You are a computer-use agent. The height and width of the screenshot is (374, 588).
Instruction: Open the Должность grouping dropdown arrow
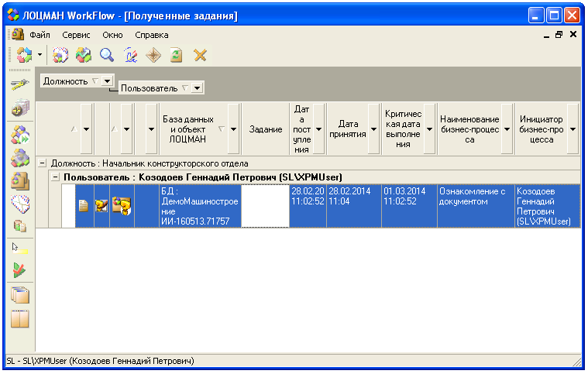pos(107,81)
